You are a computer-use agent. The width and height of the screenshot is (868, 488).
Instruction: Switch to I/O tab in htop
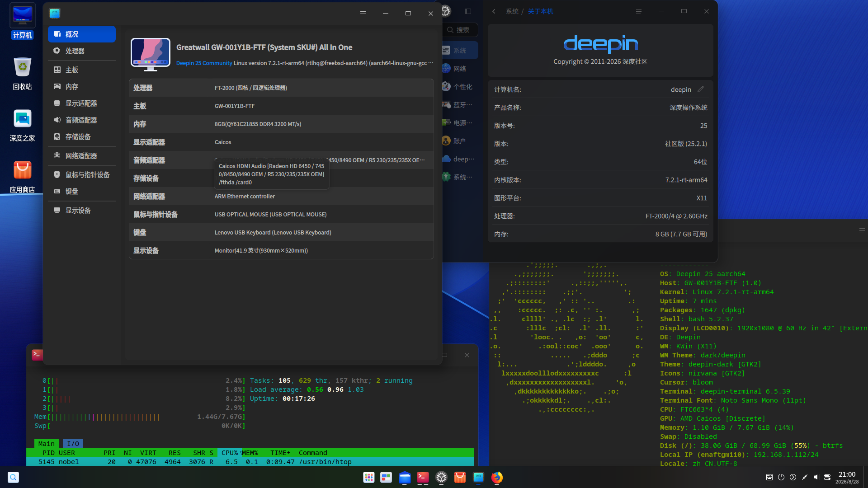click(73, 444)
